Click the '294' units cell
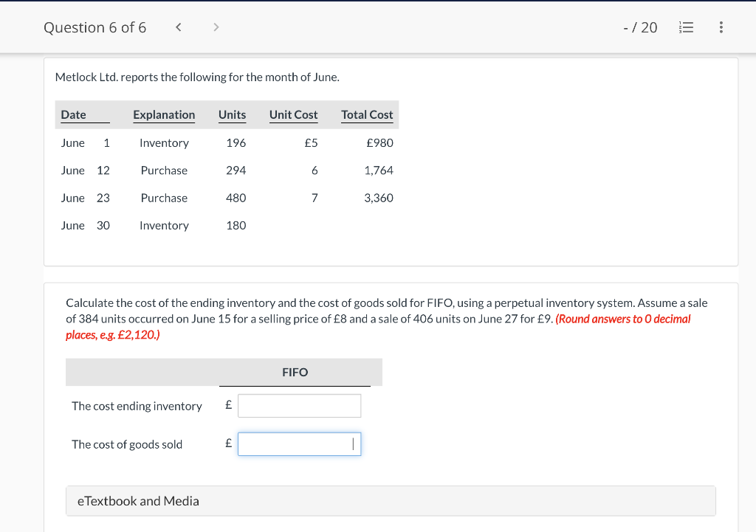 click(236, 170)
